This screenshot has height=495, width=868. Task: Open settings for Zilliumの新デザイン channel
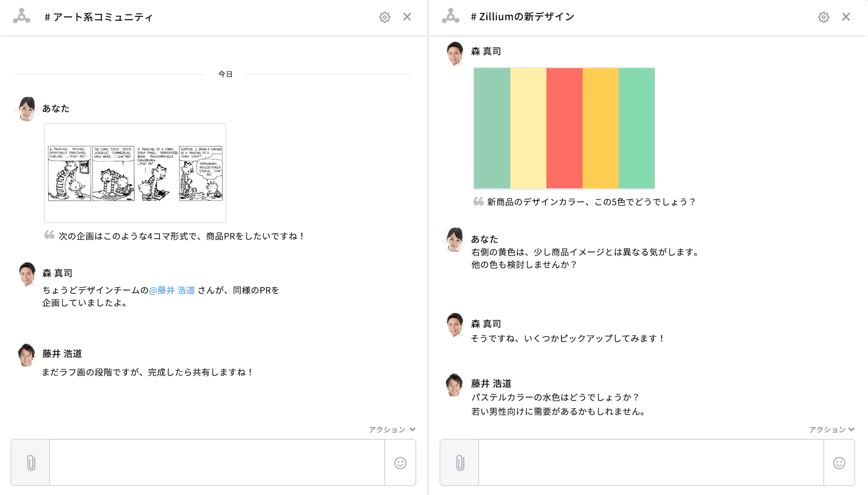[823, 17]
